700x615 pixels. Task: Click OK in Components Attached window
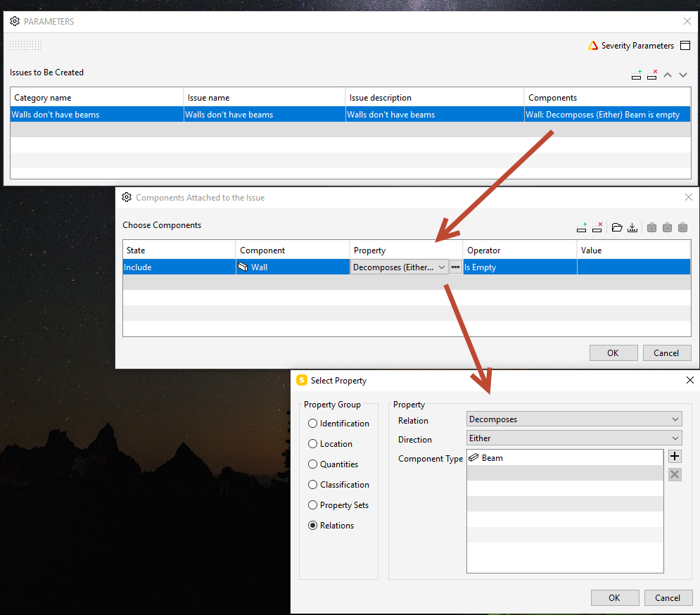pyautogui.click(x=613, y=353)
